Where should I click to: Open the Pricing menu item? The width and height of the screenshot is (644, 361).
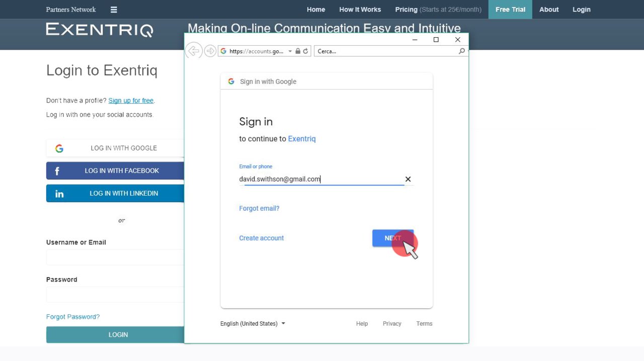coord(438,10)
